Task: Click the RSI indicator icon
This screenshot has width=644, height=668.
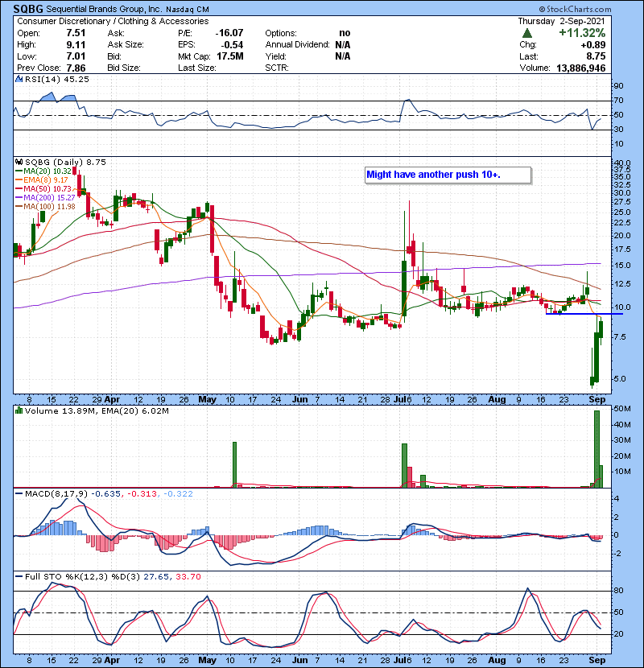Action: coord(19,79)
